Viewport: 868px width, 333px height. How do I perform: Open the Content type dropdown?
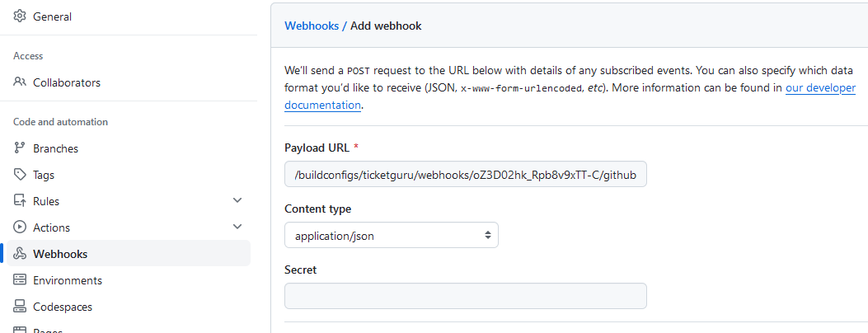pos(391,236)
